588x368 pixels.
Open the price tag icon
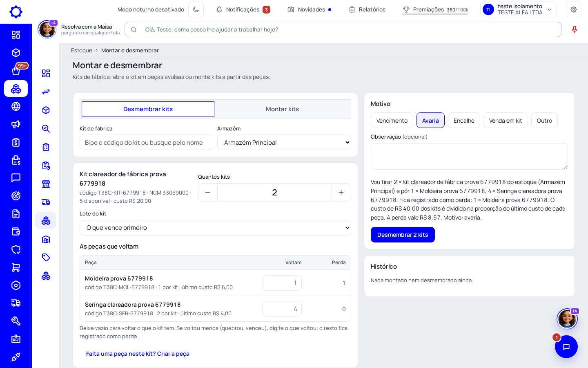(46, 257)
